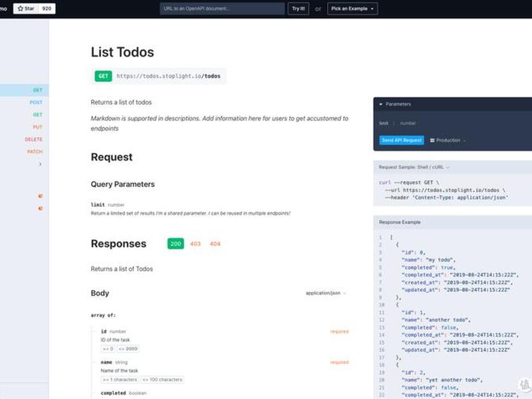
Task: Open the Pick an Example dropdown
Action: tap(352, 9)
